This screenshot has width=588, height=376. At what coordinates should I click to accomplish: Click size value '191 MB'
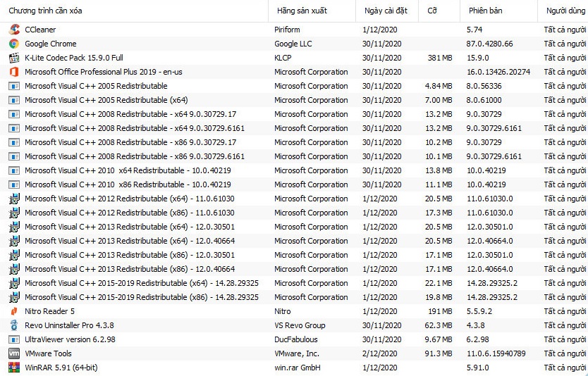point(440,311)
